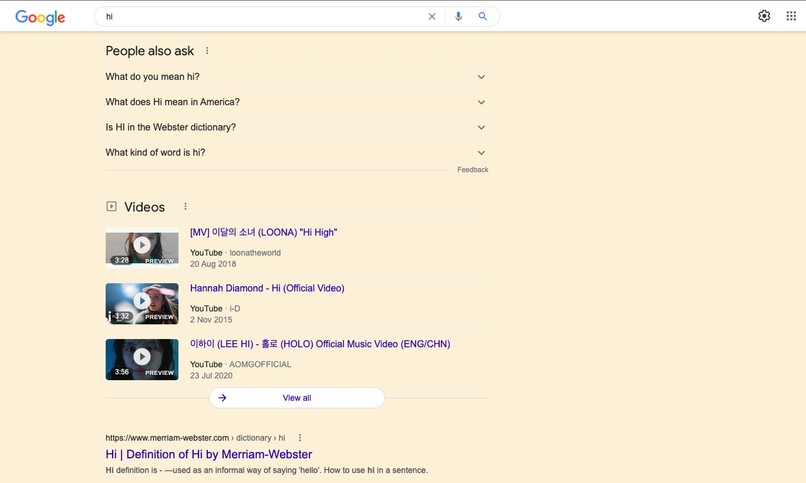Click into the search input field
806x483 pixels.
(262, 16)
